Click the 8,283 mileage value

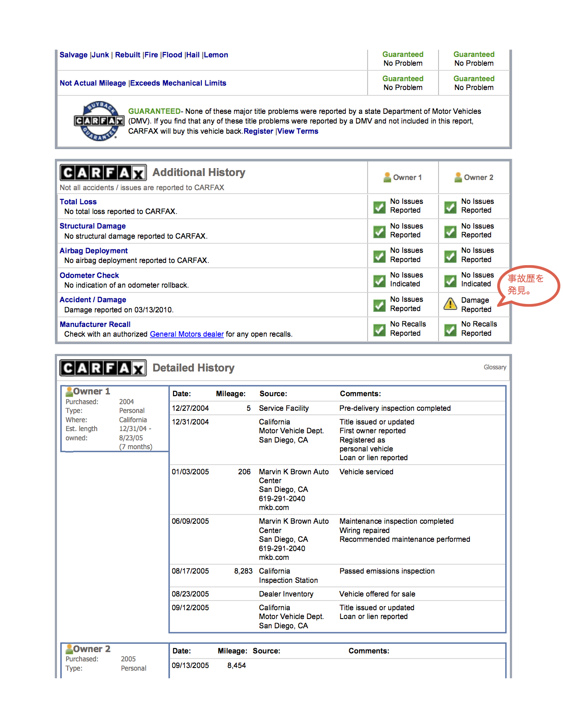(x=243, y=571)
